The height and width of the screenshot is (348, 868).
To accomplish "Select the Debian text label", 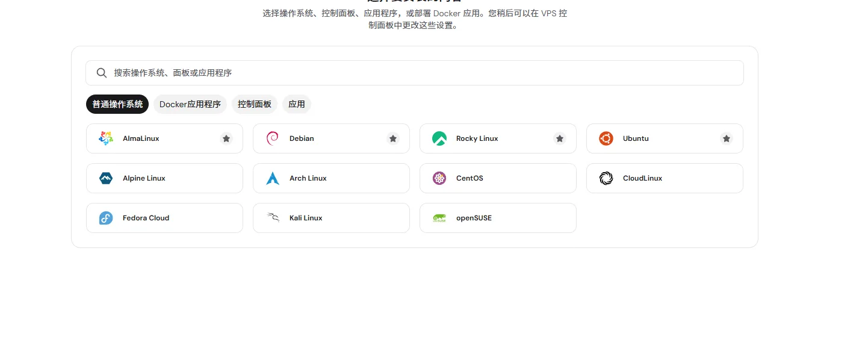I will pos(302,138).
